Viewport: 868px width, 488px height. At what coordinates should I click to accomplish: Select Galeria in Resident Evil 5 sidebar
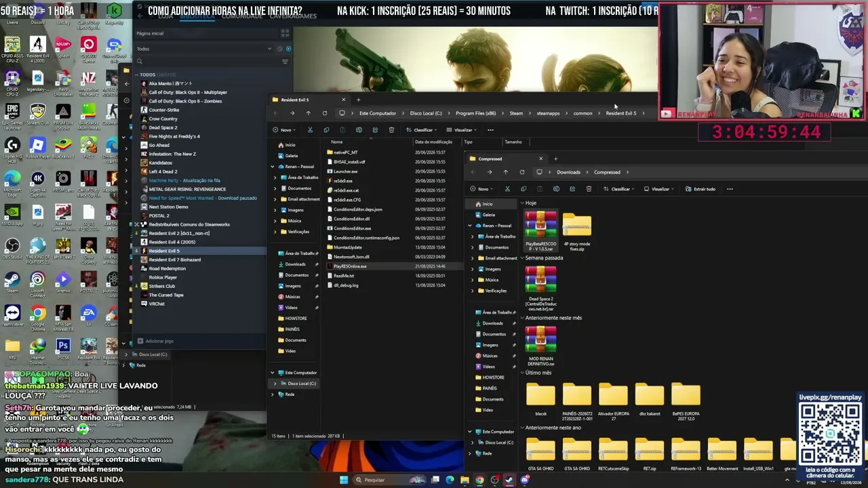click(x=292, y=156)
